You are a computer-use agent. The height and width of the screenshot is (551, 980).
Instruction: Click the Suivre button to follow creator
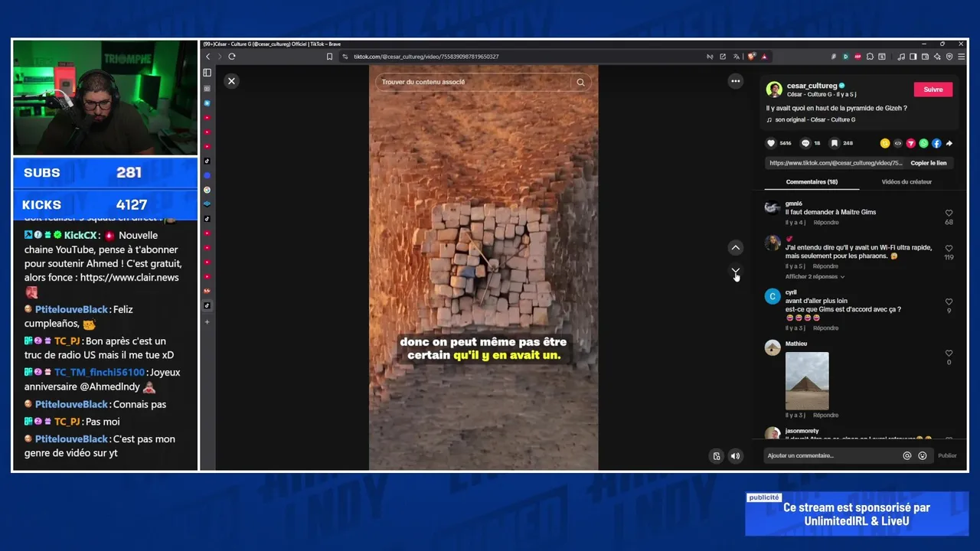click(933, 90)
